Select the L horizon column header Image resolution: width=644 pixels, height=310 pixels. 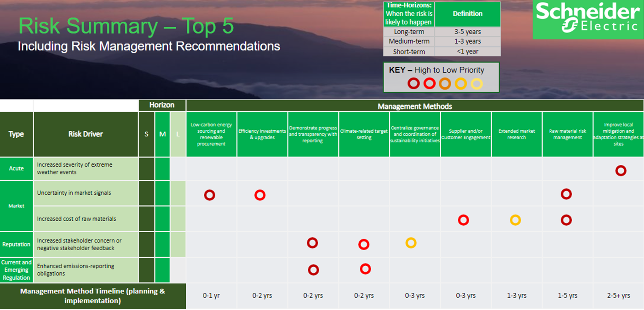click(178, 135)
